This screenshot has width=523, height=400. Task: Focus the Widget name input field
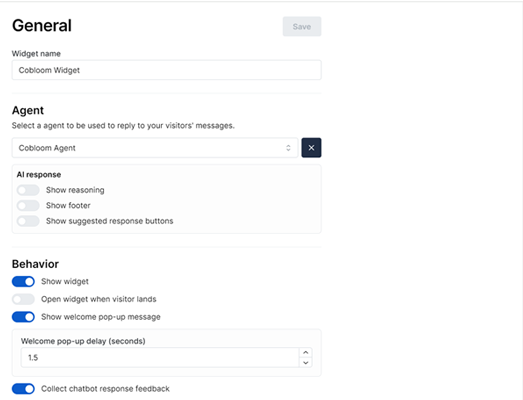pyautogui.click(x=166, y=70)
